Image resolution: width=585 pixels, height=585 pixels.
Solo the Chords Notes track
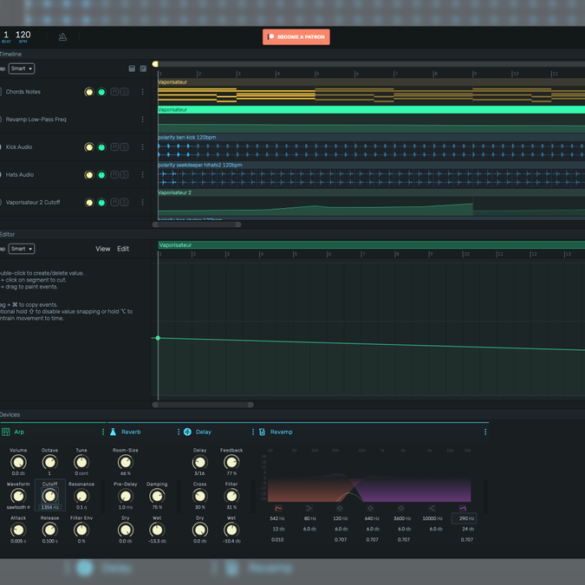coord(125,92)
